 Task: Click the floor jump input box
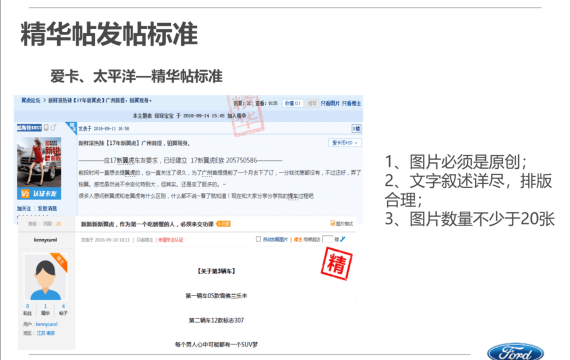(x=328, y=239)
